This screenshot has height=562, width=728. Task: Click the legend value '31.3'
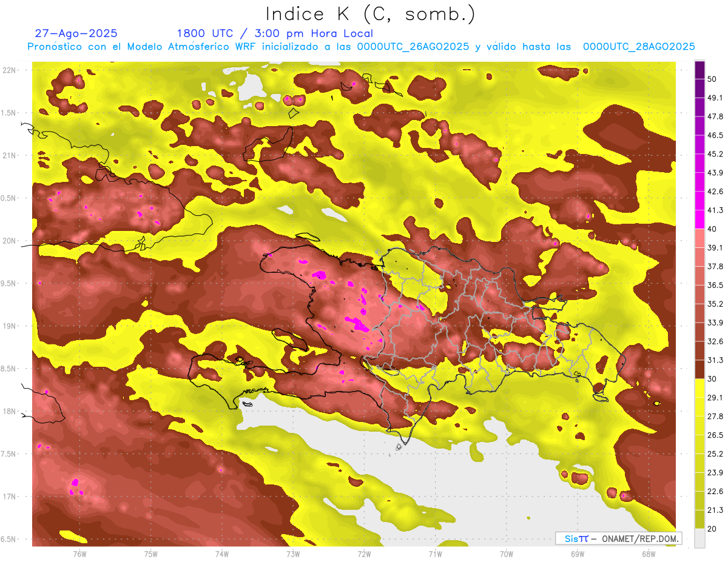click(715, 360)
